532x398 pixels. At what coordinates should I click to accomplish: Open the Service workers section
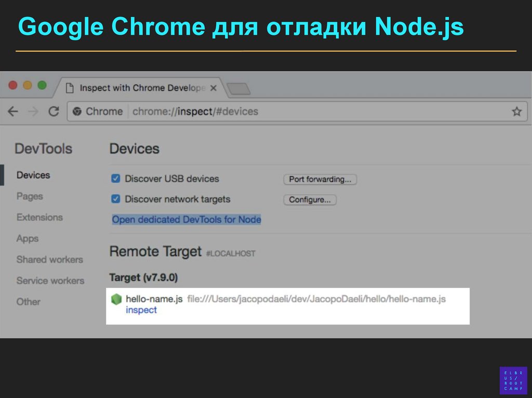coord(50,280)
